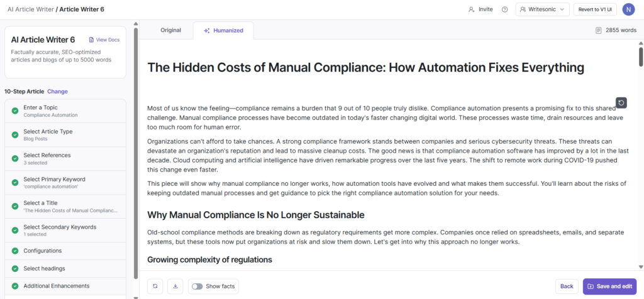644x299 pixels.
Task: Click the undo revert icon beside the intro paragraph
Action: 621,103
